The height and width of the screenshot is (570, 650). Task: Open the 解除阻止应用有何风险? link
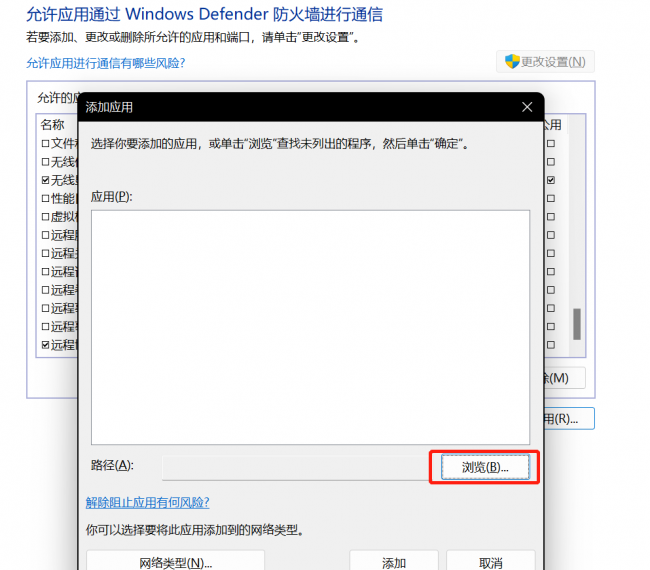[x=148, y=502]
